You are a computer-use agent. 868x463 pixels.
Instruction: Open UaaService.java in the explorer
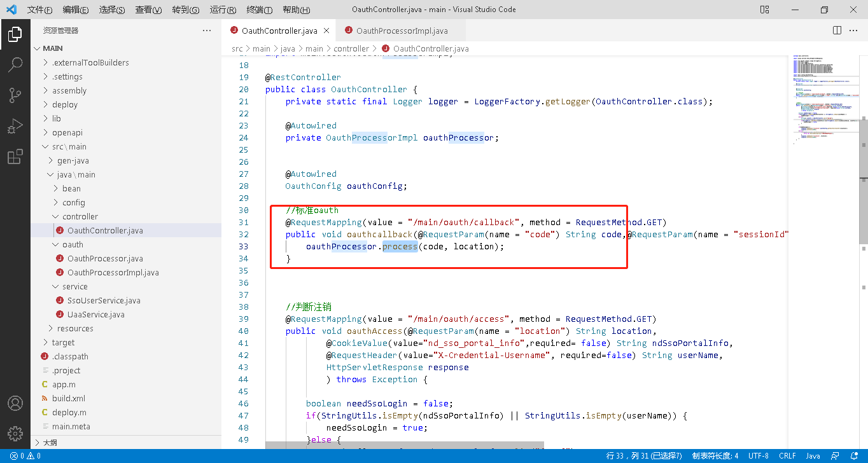95,314
